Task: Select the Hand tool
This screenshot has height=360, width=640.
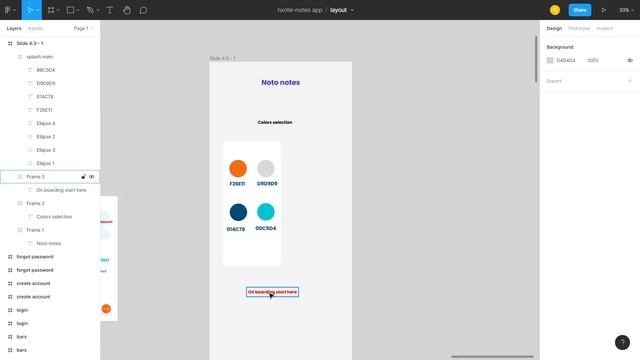Action: click(x=127, y=10)
